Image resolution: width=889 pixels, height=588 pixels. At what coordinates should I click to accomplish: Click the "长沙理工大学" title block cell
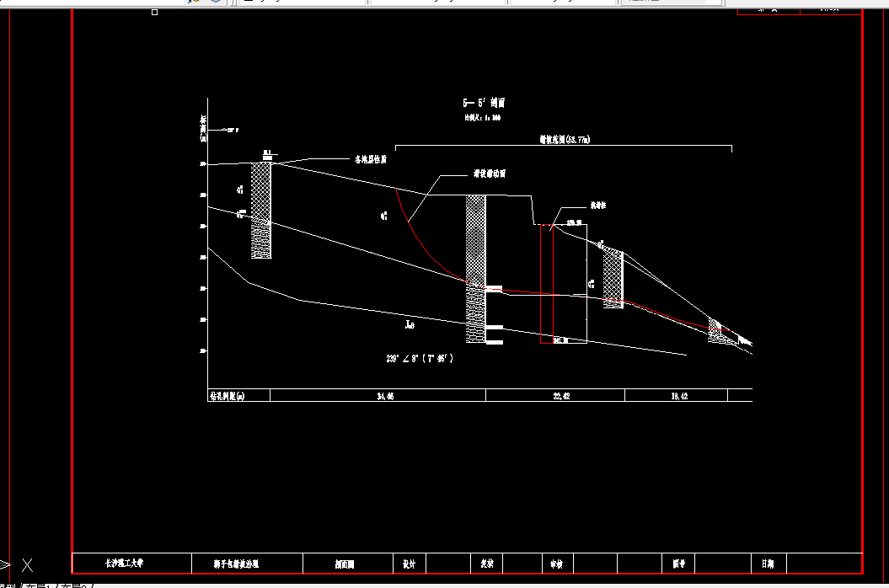coord(132,563)
